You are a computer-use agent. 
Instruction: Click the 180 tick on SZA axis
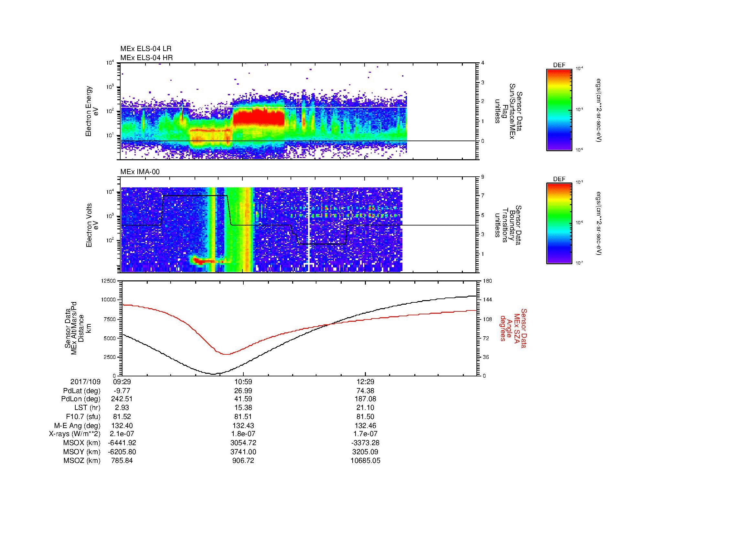tap(487, 281)
